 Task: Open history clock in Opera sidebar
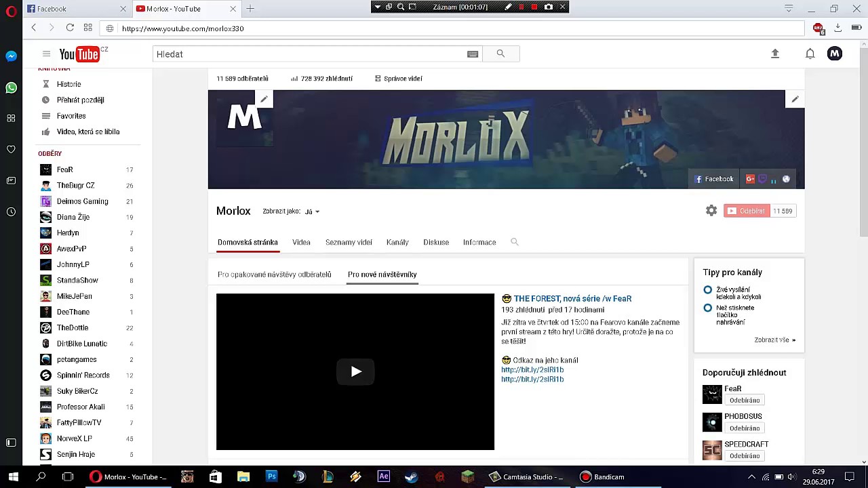tap(11, 211)
